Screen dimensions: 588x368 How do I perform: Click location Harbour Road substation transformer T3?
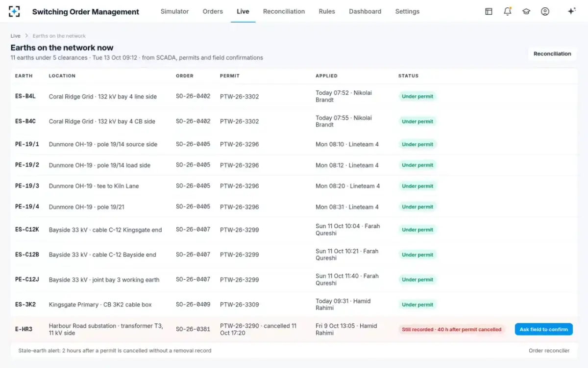pos(106,329)
